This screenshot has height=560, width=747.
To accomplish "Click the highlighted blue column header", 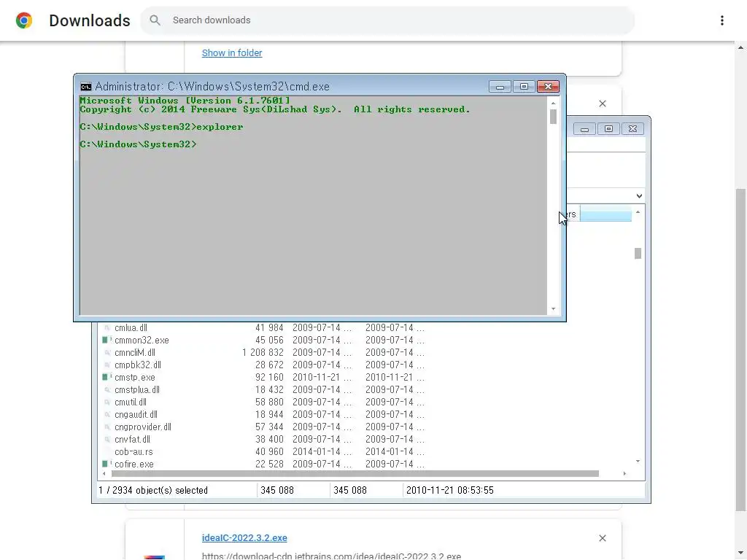I will tap(605, 214).
